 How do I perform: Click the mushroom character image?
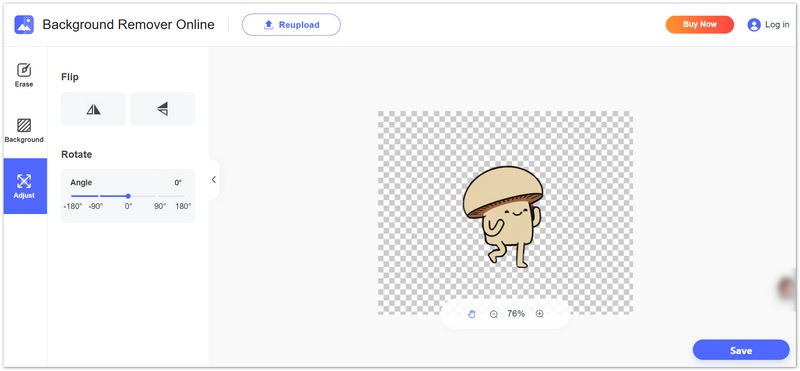click(503, 216)
